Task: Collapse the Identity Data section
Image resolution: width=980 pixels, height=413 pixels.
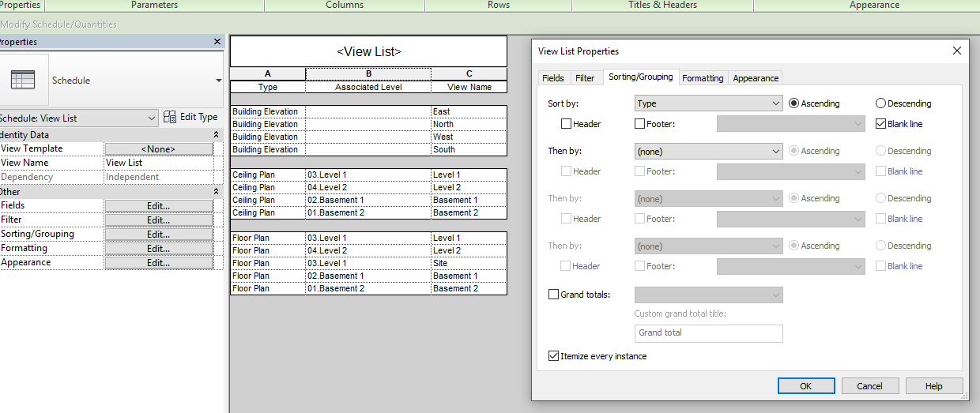Action: 216,135
